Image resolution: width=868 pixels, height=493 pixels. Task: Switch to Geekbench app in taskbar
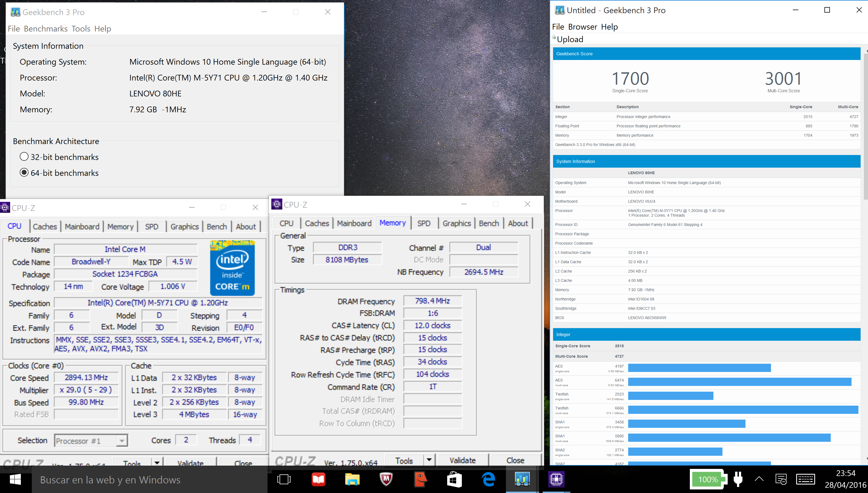[522, 479]
